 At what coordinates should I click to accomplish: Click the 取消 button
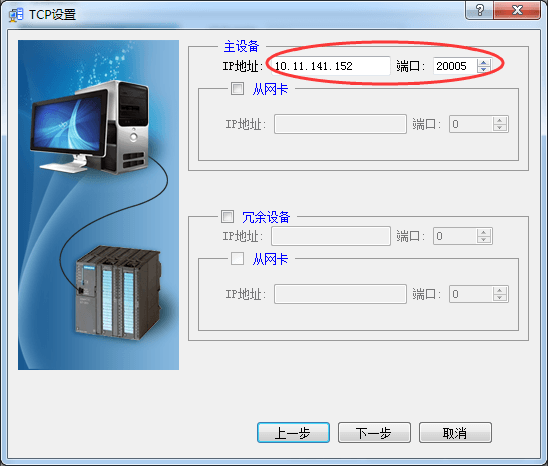(455, 432)
